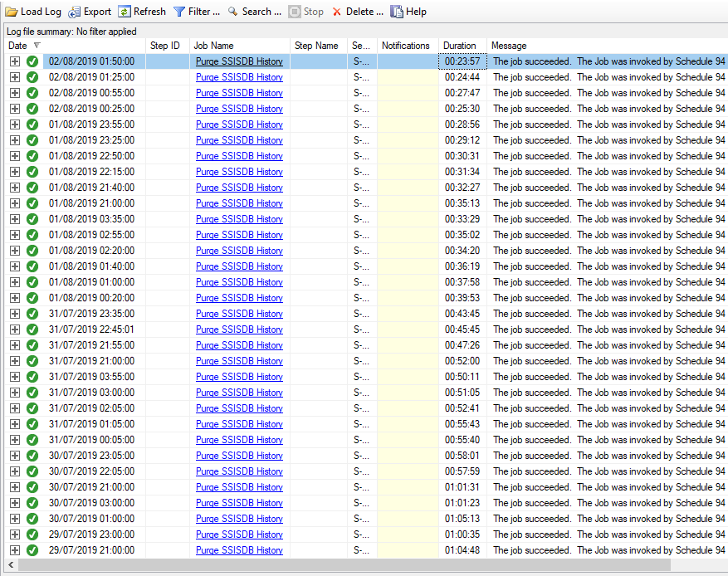Expand the 02/08/2019 01:25:00 log entry
Screen dimensions: 728x576
pos(15,77)
